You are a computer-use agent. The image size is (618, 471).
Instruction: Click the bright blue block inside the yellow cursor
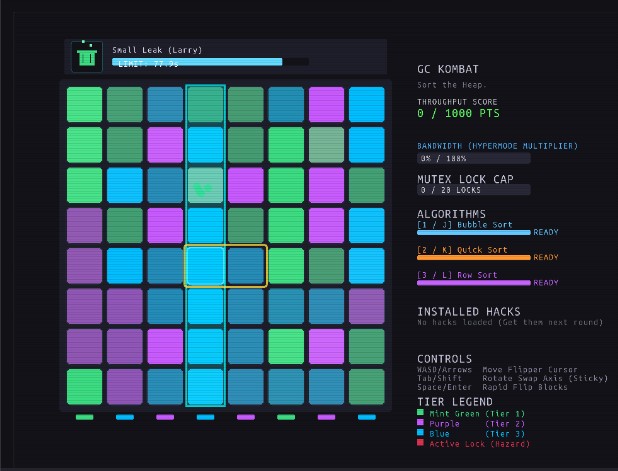205,266
